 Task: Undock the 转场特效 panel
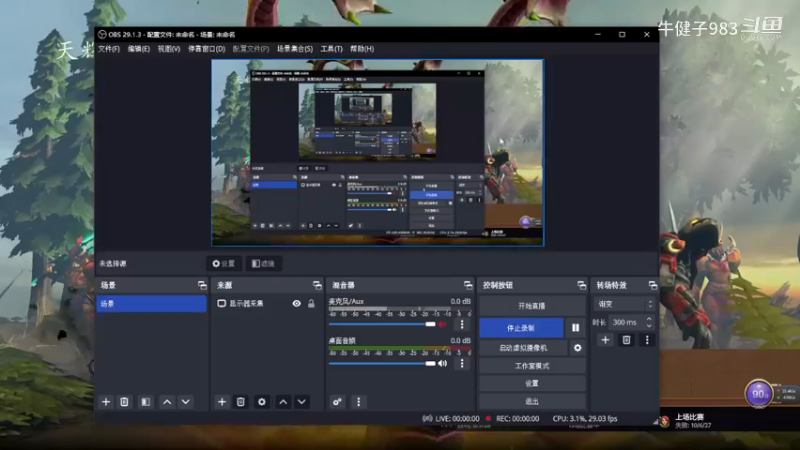[653, 285]
